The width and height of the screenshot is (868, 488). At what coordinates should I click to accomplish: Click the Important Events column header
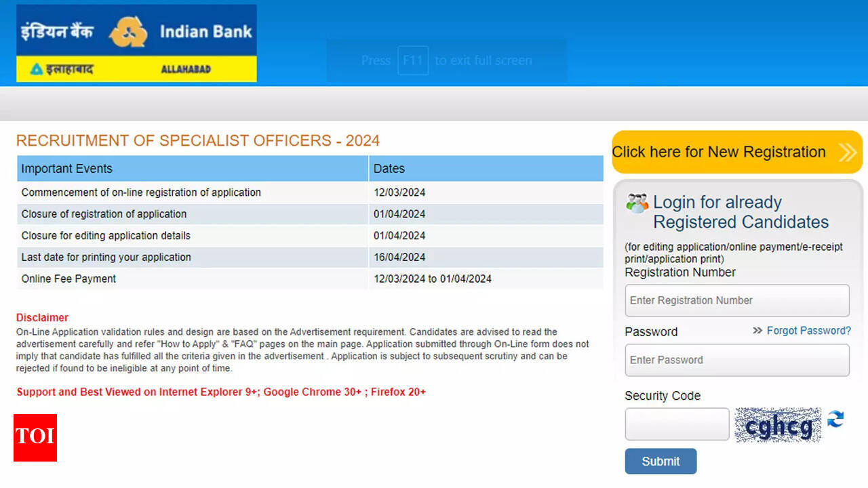pyautogui.click(x=66, y=169)
